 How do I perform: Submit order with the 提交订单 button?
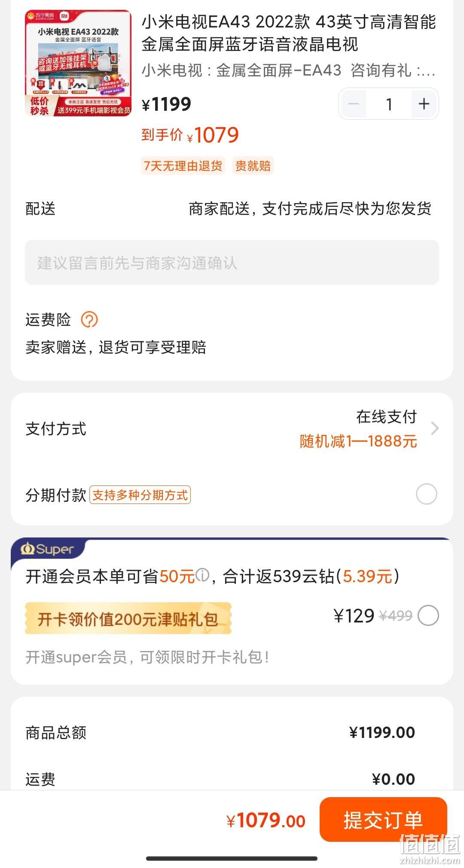tap(383, 819)
